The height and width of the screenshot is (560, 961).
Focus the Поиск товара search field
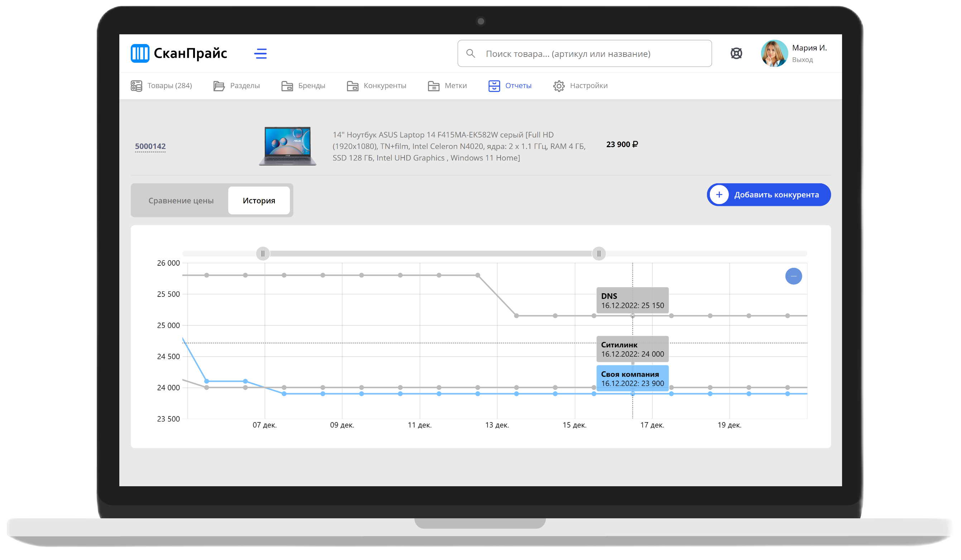point(584,54)
